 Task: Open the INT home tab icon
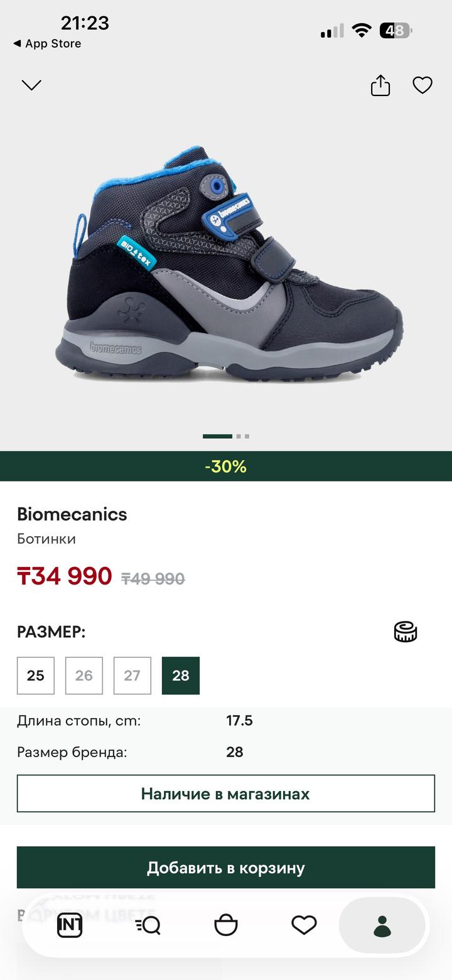pos(70,925)
